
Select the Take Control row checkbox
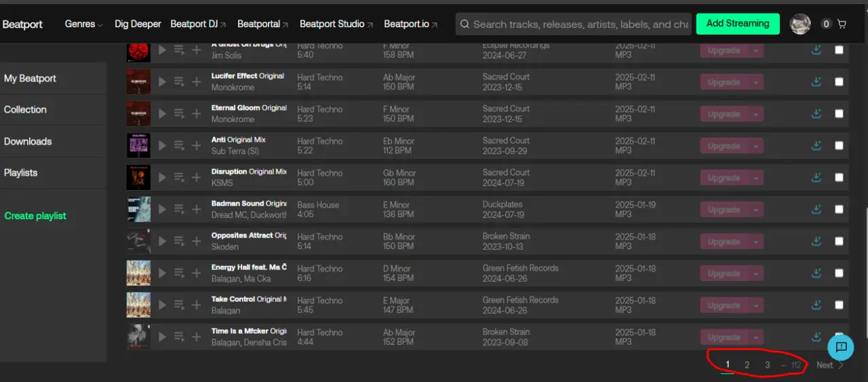(x=839, y=305)
